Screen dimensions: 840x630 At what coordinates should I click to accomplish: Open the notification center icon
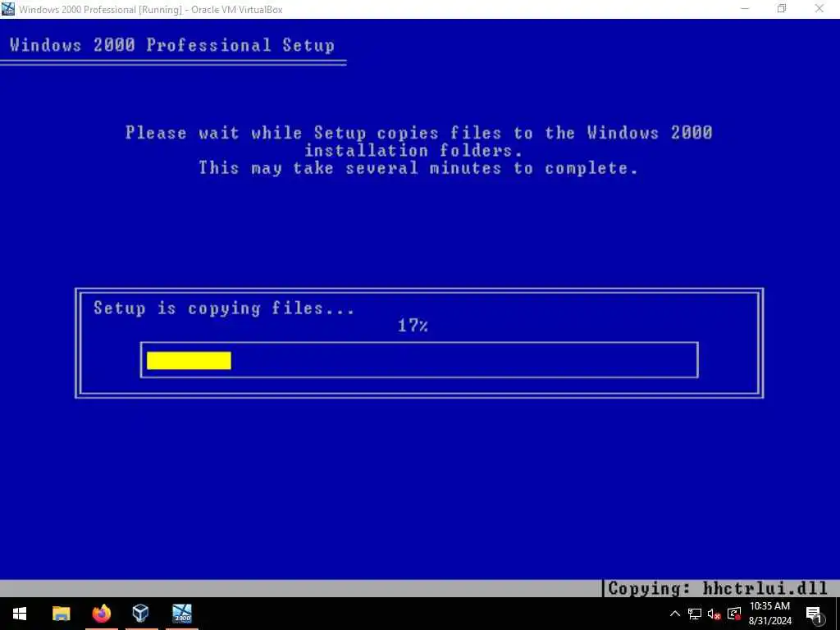814,614
